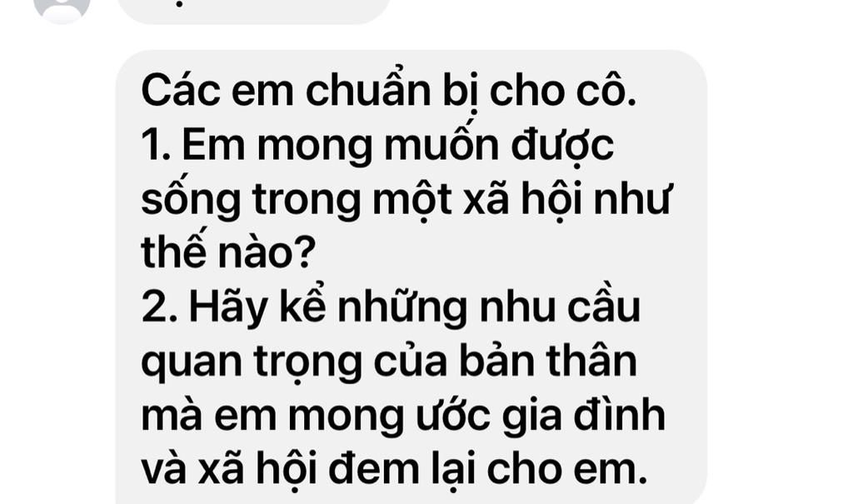Select the word 'muốn' in question one
Image resolution: width=853 pixels, height=504 pixels.
click(x=441, y=146)
